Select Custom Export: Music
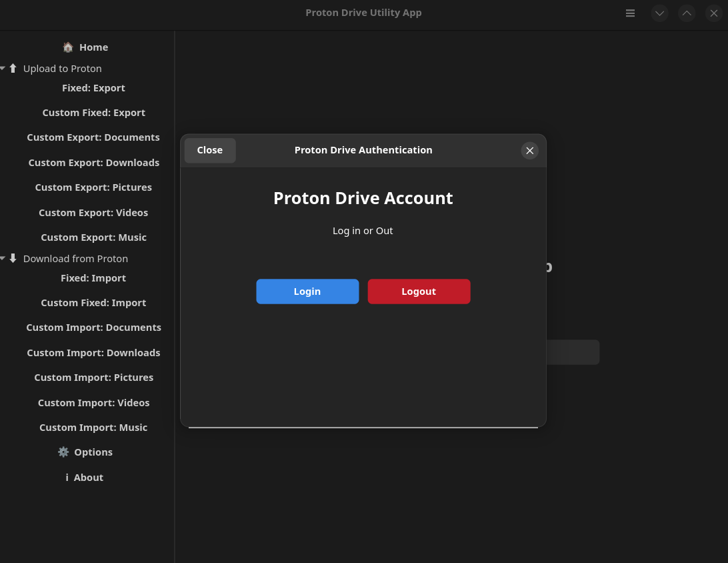728x563 pixels. tap(93, 237)
